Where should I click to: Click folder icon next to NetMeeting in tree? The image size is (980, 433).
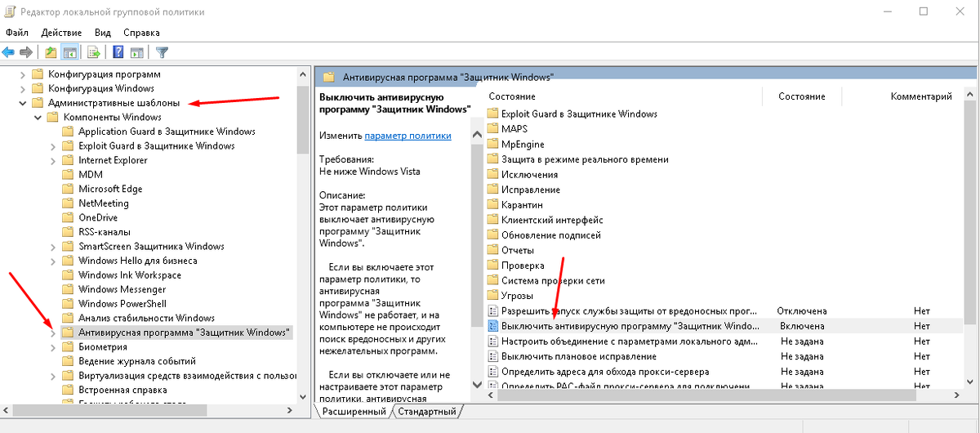69,203
